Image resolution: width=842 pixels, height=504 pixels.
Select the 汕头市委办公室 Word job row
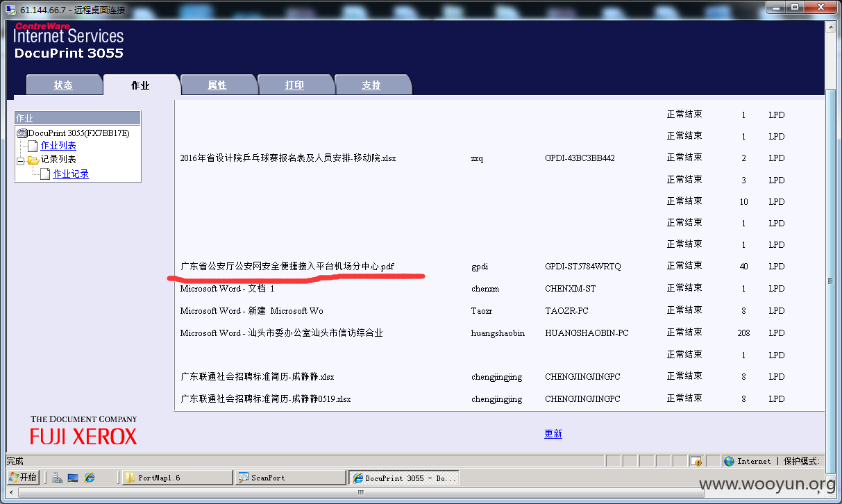click(281, 333)
